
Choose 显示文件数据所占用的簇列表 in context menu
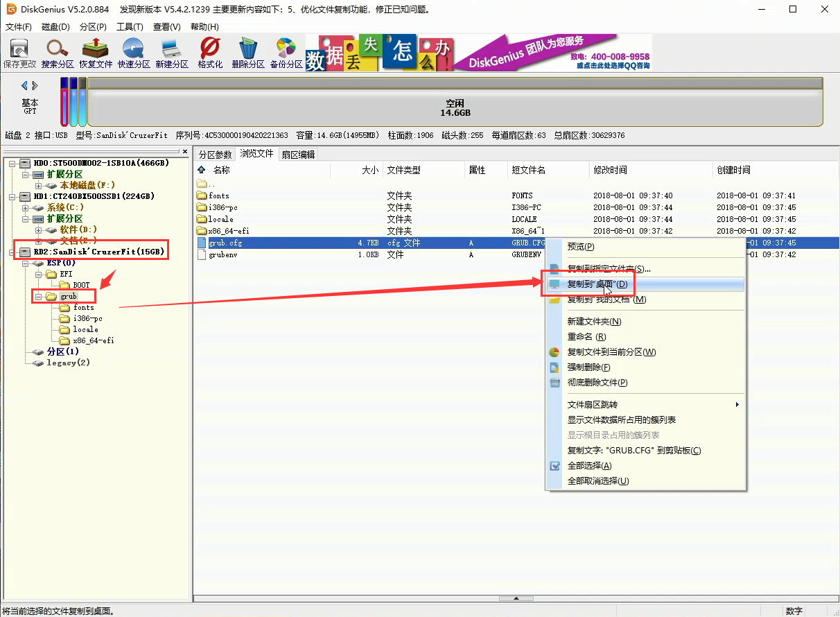645,420
